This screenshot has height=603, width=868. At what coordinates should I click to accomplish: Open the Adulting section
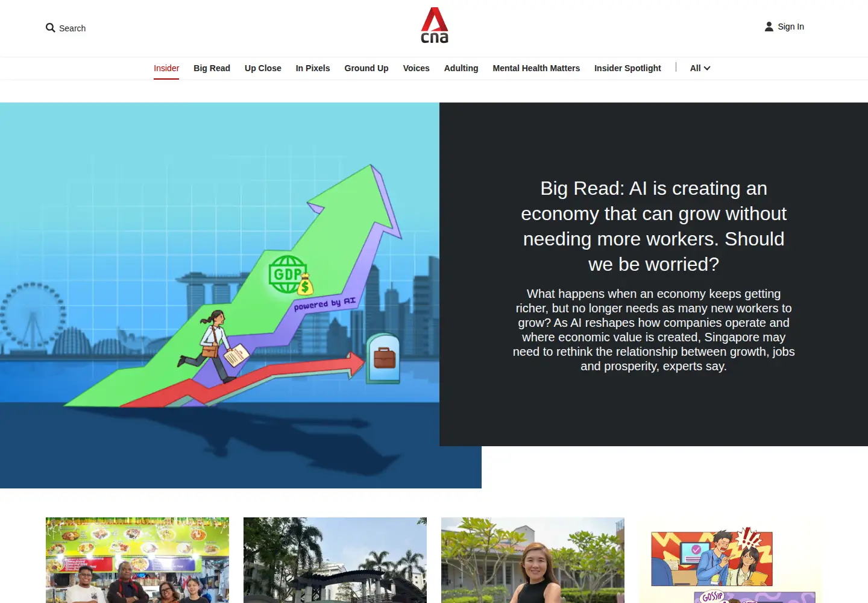[x=461, y=68]
